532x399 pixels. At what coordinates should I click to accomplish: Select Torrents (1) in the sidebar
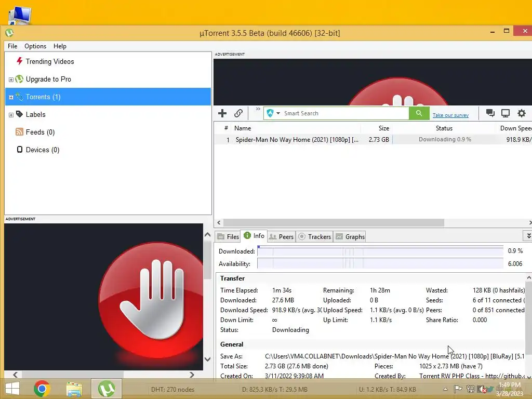(x=108, y=97)
